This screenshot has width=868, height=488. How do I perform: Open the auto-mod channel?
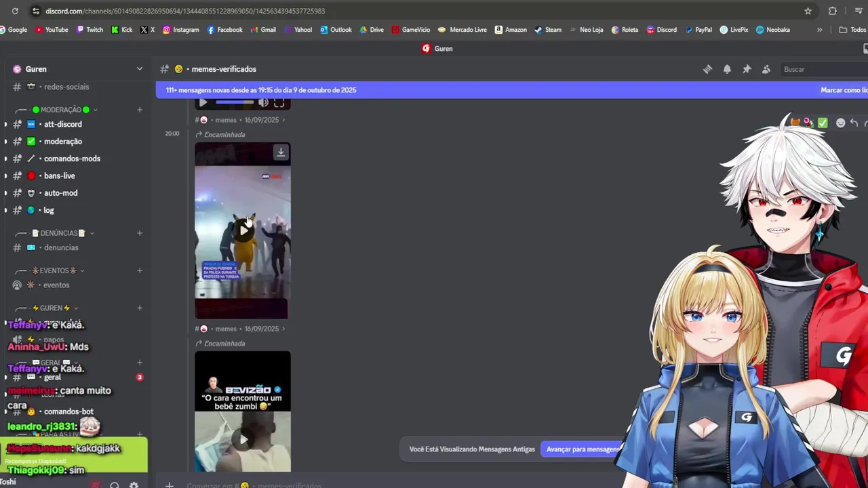point(77,193)
